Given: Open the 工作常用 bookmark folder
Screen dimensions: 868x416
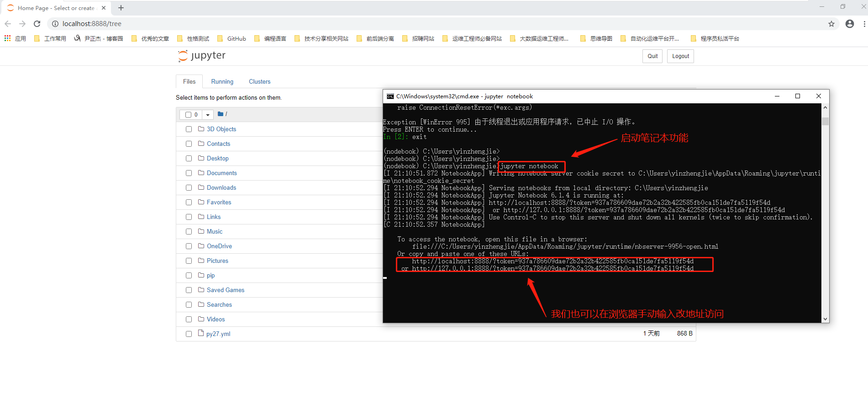Looking at the screenshot, I should [50, 38].
